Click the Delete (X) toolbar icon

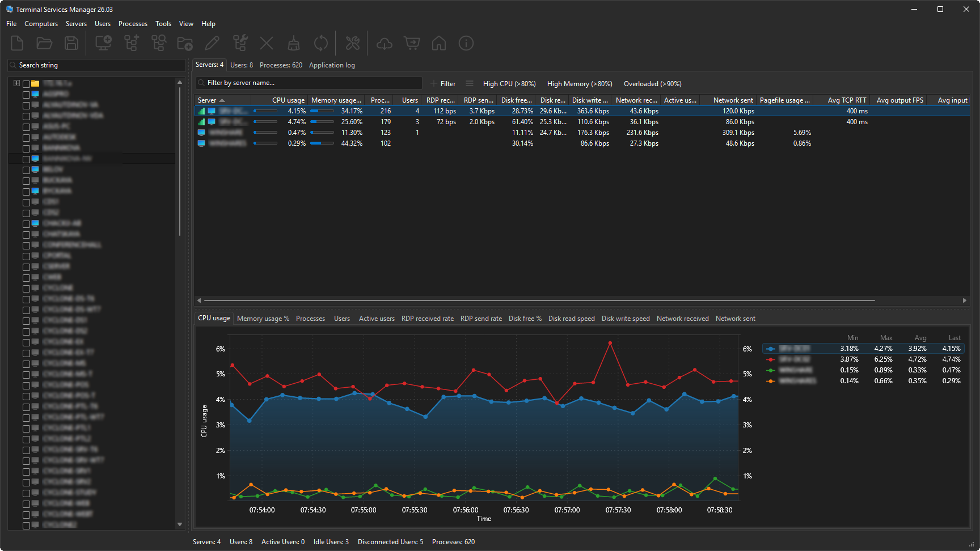(x=267, y=43)
